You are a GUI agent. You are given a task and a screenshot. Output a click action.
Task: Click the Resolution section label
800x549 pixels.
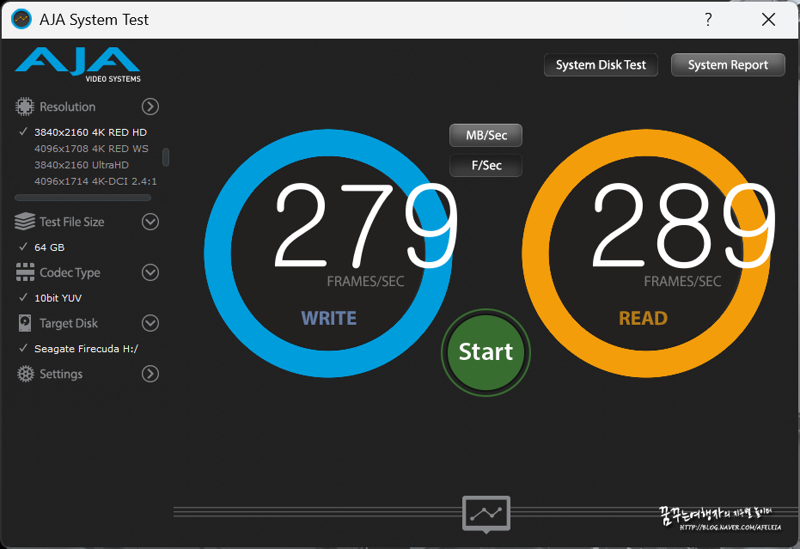(67, 107)
